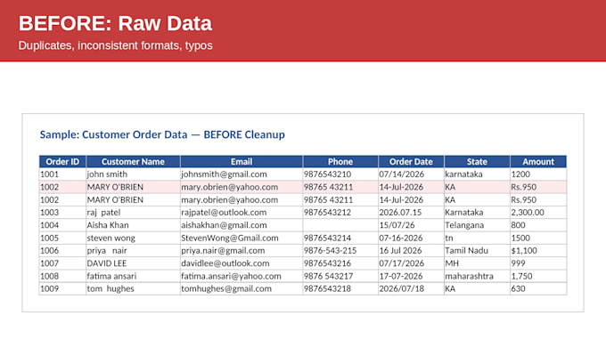Select date cell '07/14/2026'
This screenshot has height=364, width=606.
tap(411, 174)
